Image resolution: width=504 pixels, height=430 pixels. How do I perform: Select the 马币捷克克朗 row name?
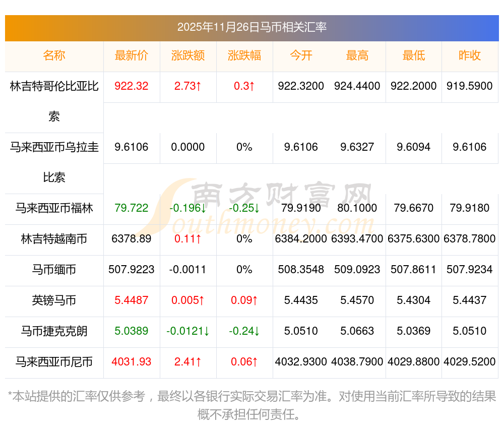click(x=54, y=331)
